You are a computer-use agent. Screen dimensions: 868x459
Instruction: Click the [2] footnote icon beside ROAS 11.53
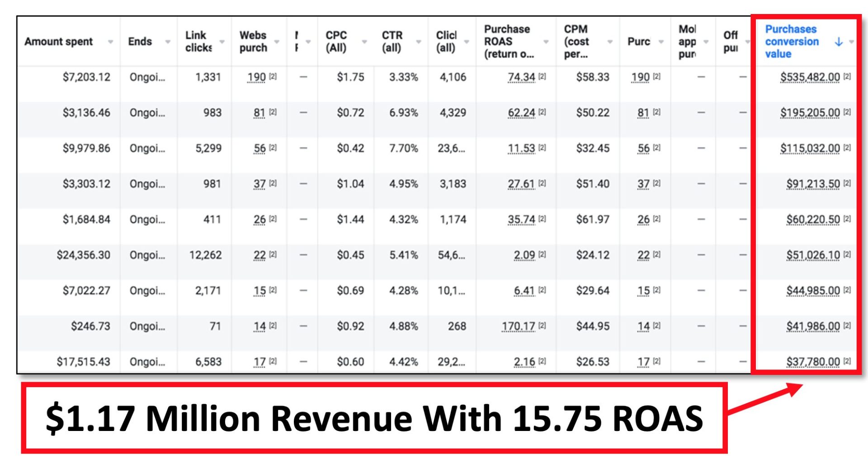pos(542,147)
